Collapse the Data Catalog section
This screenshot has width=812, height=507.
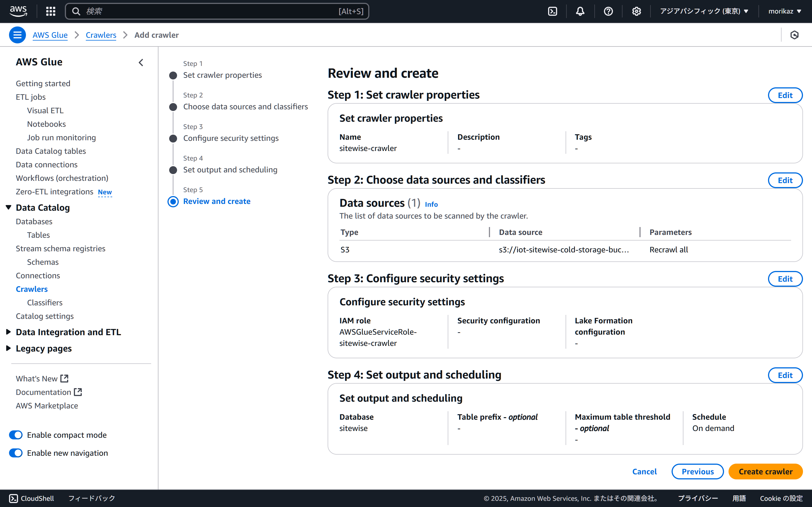(9, 208)
